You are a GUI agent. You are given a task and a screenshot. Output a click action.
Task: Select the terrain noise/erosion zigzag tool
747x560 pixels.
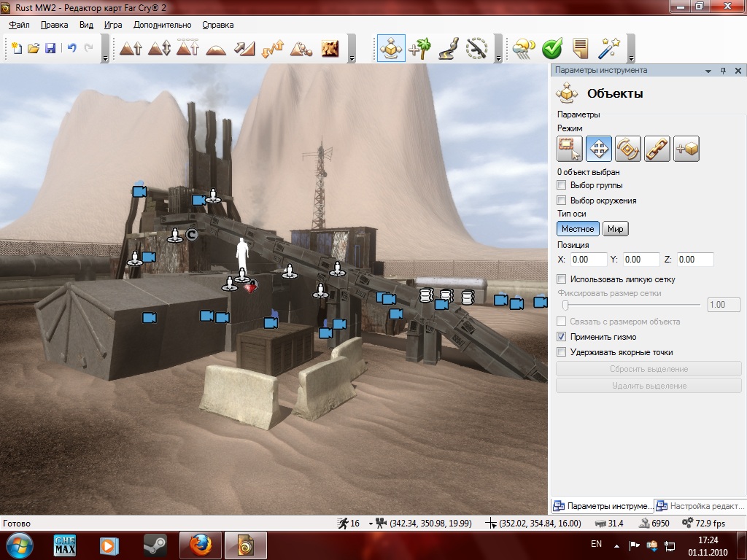pyautogui.click(x=273, y=48)
